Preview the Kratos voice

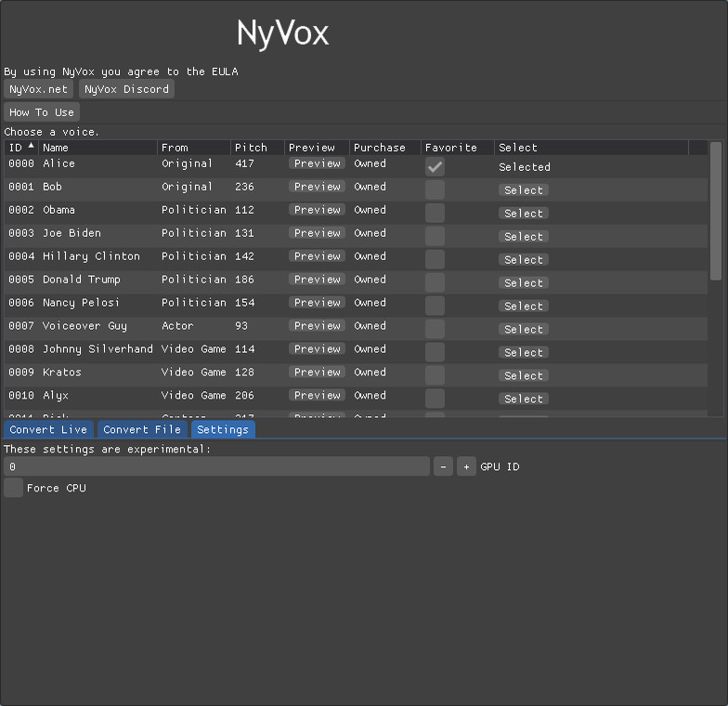click(318, 373)
